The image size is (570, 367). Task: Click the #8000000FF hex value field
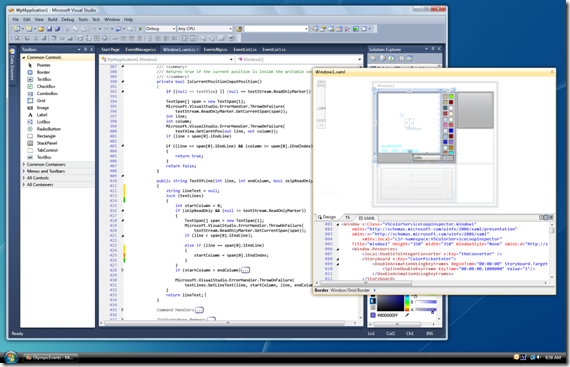[x=388, y=315]
